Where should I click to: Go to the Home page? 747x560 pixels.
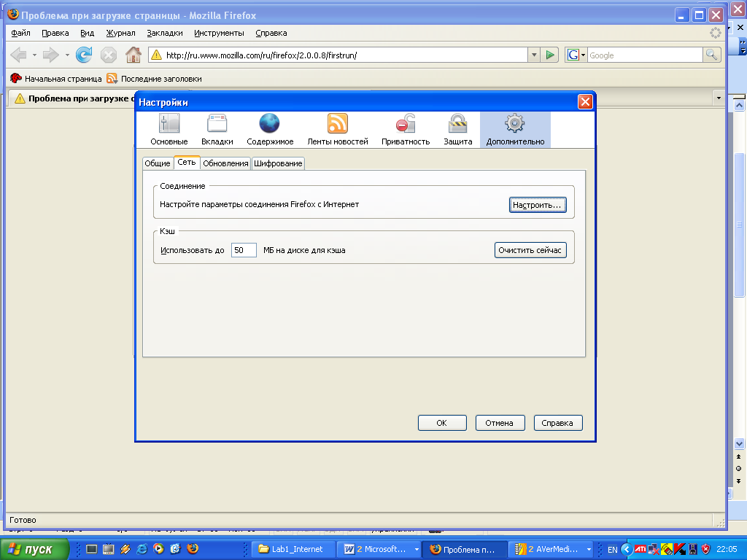133,55
